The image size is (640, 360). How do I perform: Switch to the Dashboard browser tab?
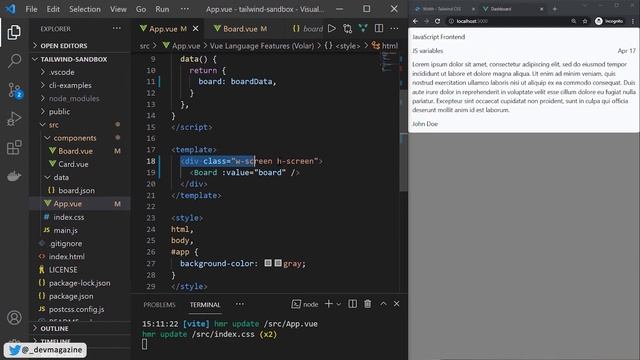tap(513, 9)
